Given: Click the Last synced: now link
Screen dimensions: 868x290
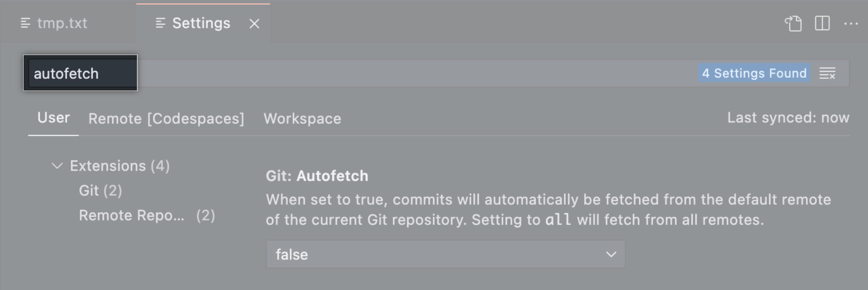Looking at the screenshot, I should [788, 117].
